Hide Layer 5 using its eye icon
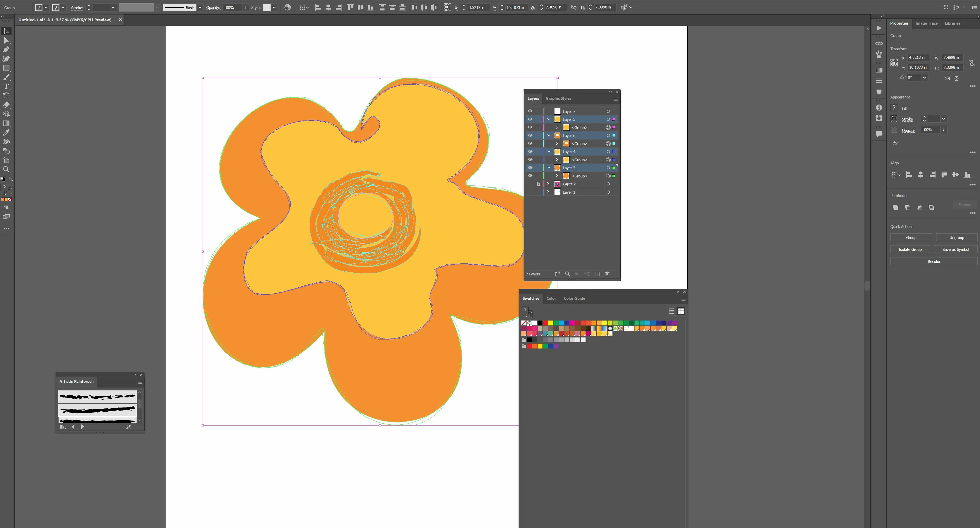Viewport: 980px width, 528px height. [530, 119]
